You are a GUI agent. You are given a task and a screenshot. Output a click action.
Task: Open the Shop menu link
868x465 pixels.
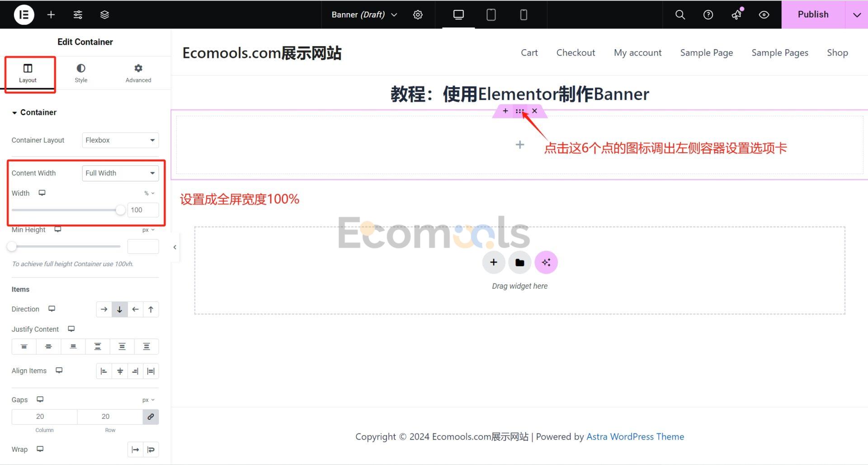click(837, 53)
